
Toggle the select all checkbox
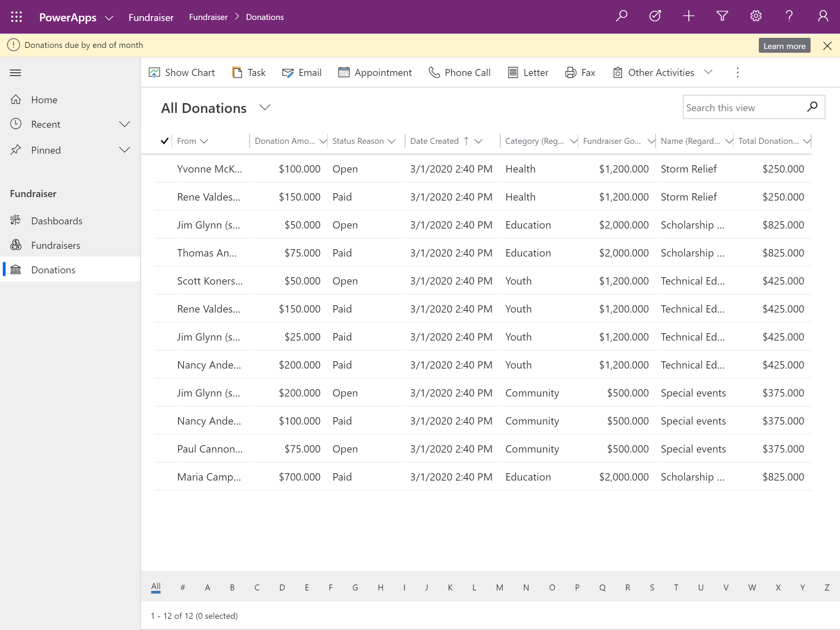tap(164, 140)
